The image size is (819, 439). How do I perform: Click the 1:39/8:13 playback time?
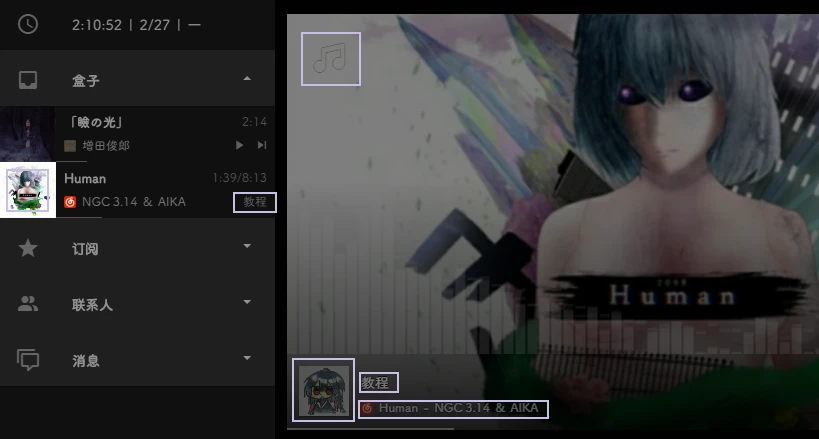click(240, 178)
